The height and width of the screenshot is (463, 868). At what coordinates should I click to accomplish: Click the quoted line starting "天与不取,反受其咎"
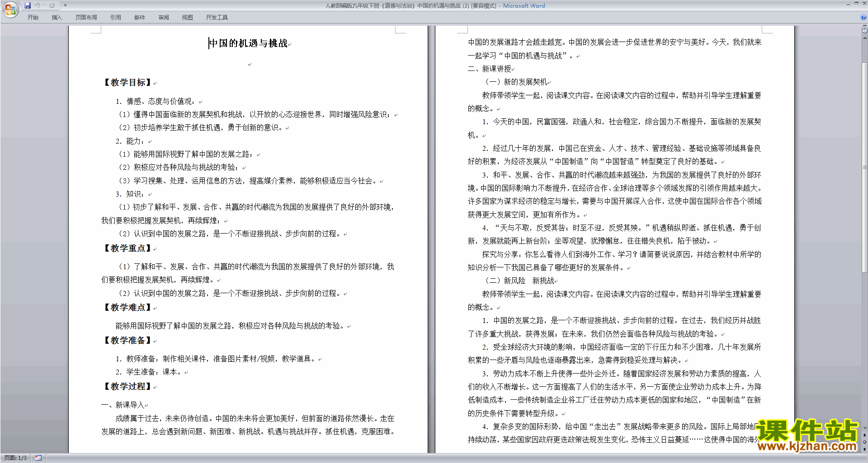tap(614, 234)
